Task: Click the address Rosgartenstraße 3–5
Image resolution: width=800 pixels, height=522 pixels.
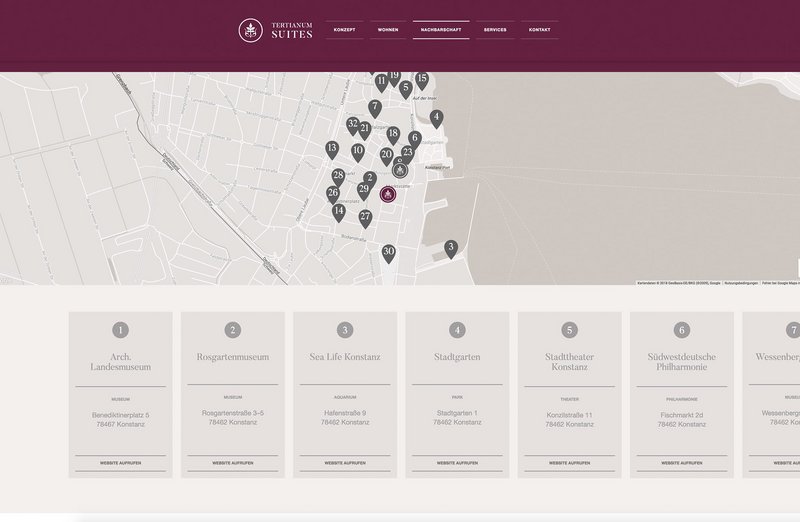Action: click(233, 413)
